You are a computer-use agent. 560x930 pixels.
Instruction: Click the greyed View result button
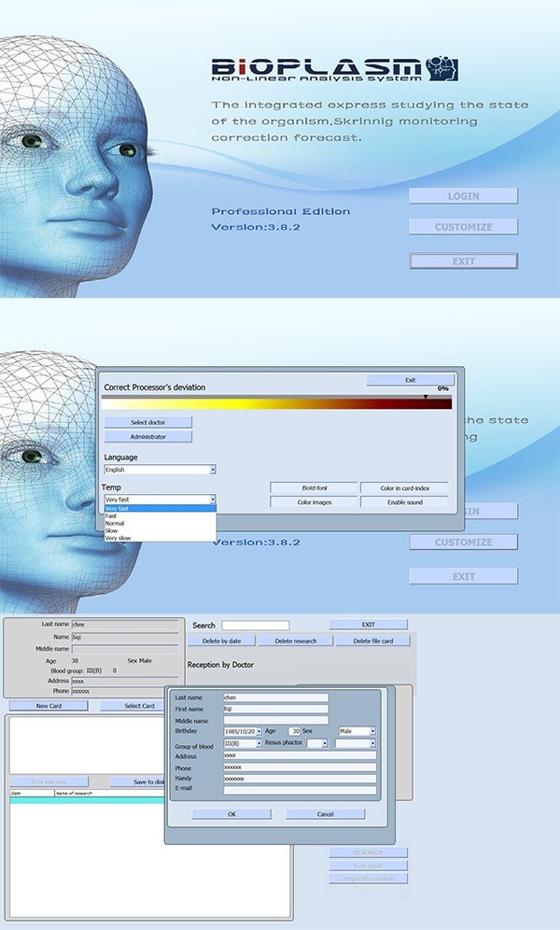pos(369,866)
